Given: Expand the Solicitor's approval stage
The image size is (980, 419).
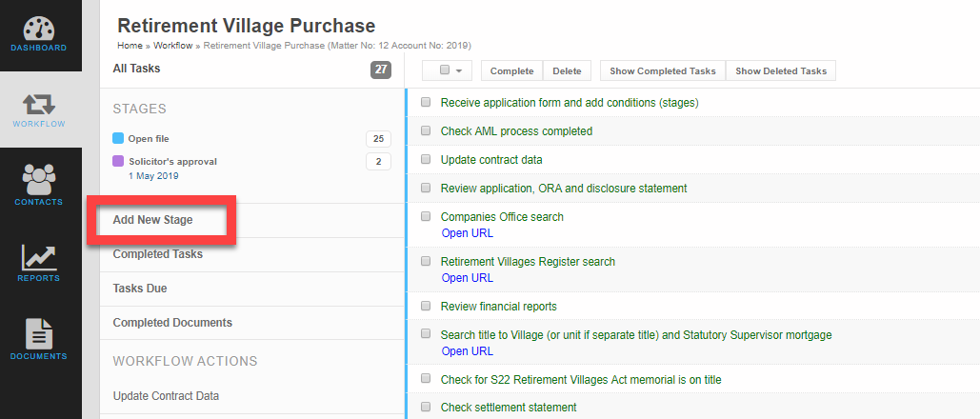Looking at the screenshot, I should (x=172, y=162).
